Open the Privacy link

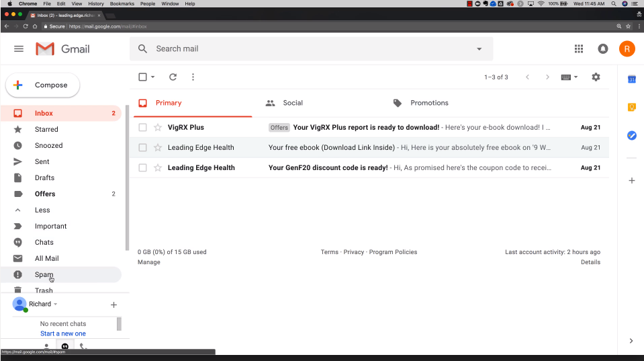click(x=354, y=252)
